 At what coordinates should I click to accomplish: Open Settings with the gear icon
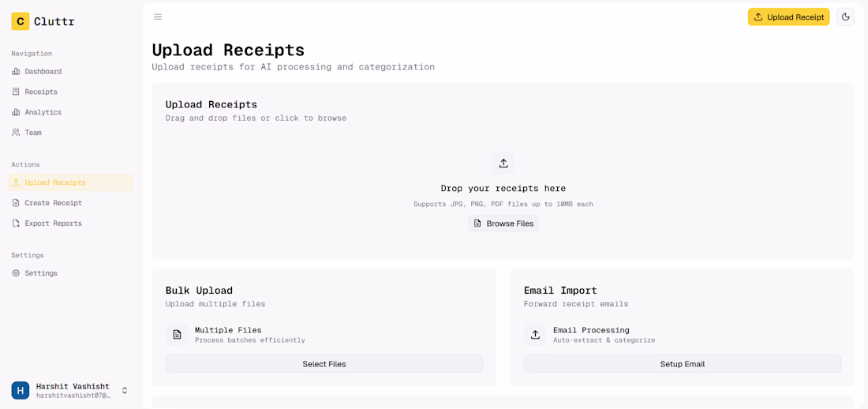[x=40, y=273]
